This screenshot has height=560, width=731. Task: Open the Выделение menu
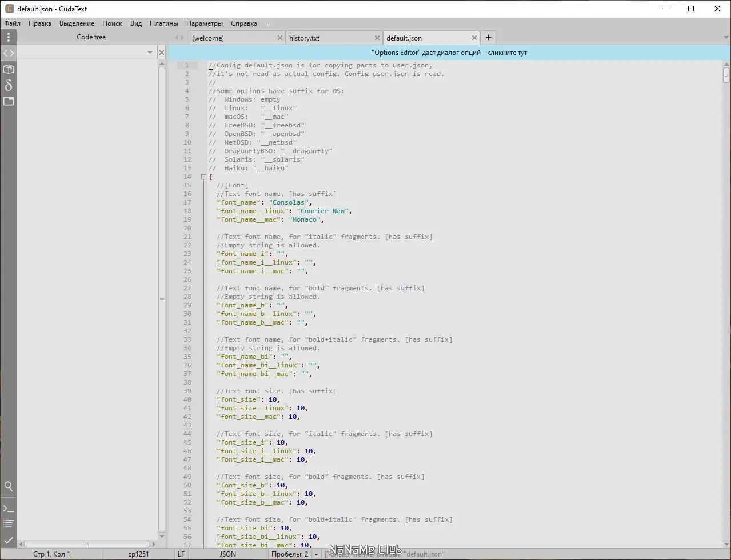[77, 23]
